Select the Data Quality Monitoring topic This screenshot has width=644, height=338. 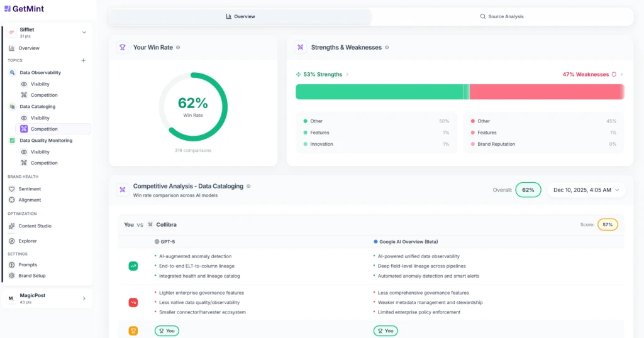[46, 140]
